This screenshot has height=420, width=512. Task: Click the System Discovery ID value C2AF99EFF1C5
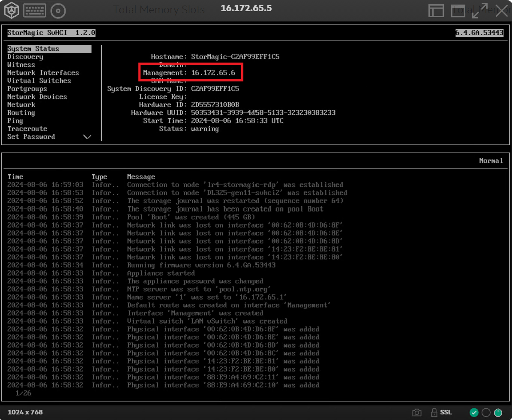tap(215, 89)
